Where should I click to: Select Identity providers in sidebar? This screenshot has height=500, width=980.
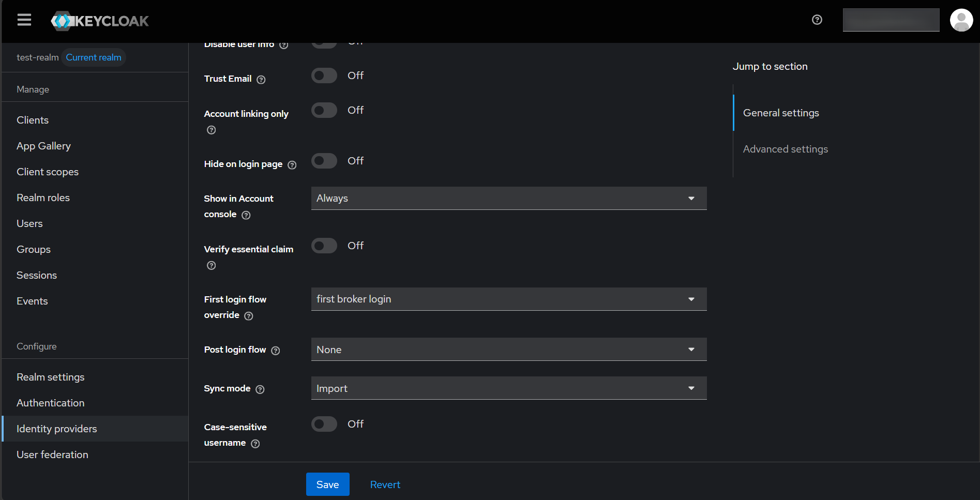click(x=95, y=429)
